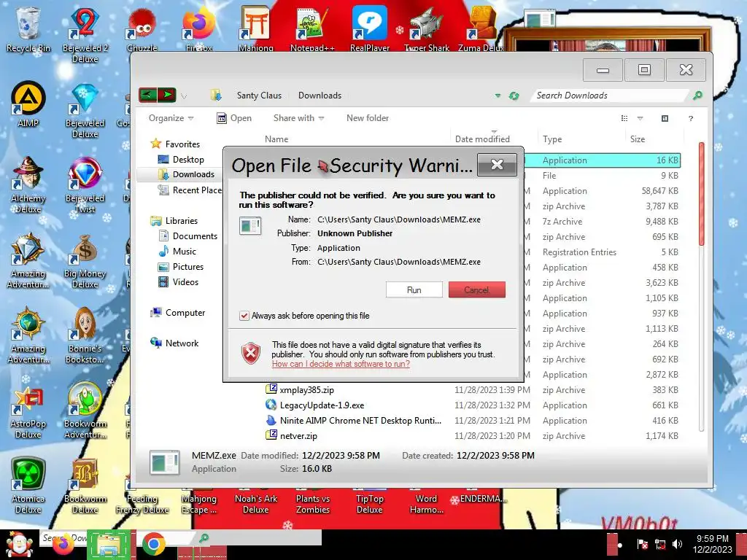Uncheck Always ask before opening this file
Screen dimensions: 747x560
(244, 316)
